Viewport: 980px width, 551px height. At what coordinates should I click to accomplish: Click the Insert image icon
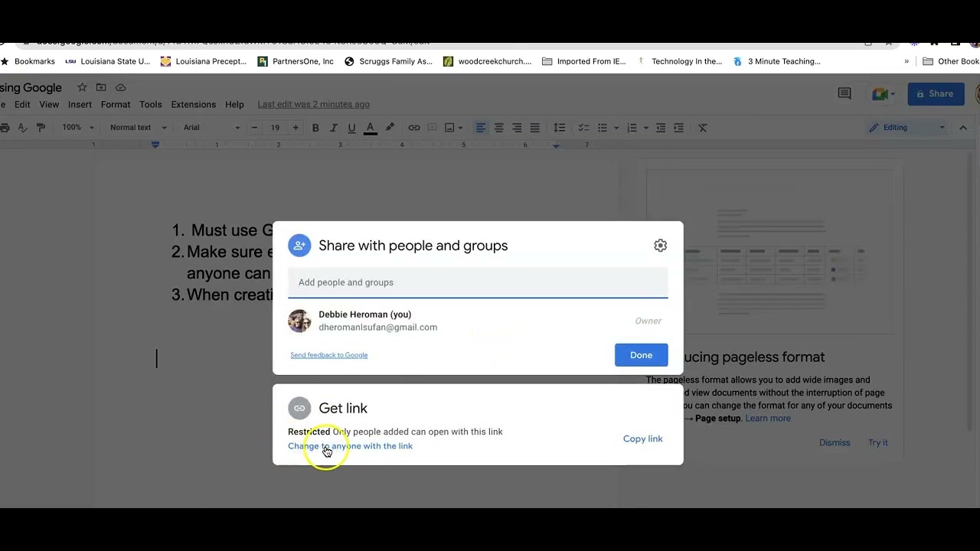coord(450,128)
